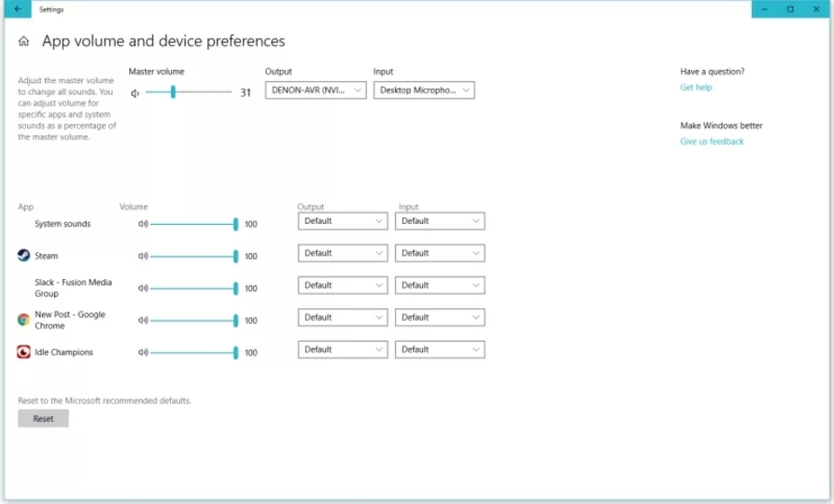This screenshot has width=834, height=504.
Task: Open System sounds Output dropdown
Action: click(343, 221)
